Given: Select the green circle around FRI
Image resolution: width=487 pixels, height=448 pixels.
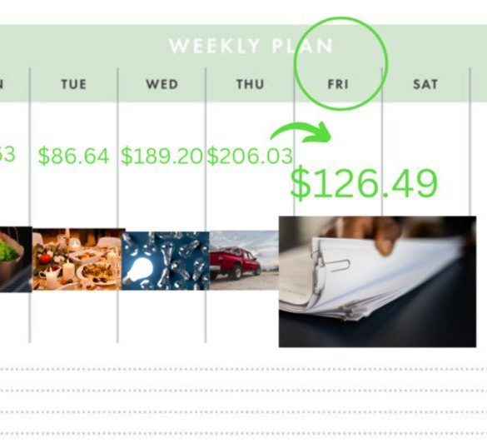Looking at the screenshot, I should 340,63.
